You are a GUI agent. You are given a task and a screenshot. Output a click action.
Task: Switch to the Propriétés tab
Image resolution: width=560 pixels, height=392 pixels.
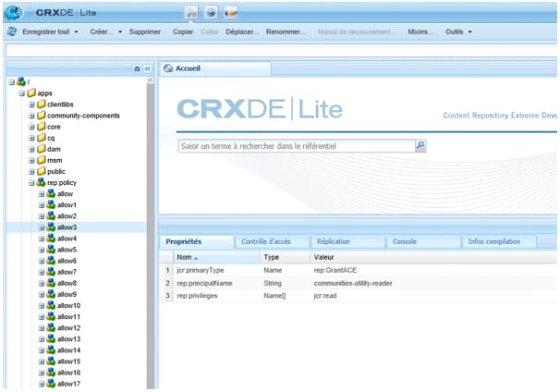197,241
